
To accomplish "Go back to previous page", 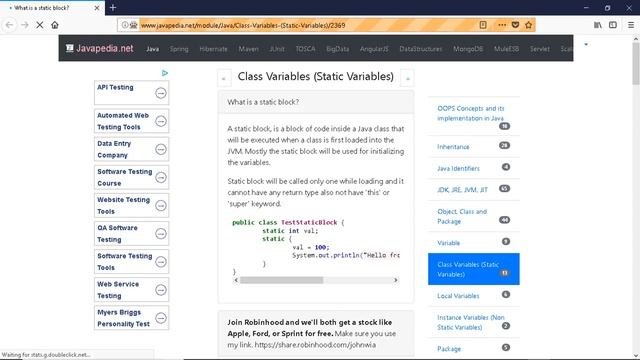I will pos(9,25).
